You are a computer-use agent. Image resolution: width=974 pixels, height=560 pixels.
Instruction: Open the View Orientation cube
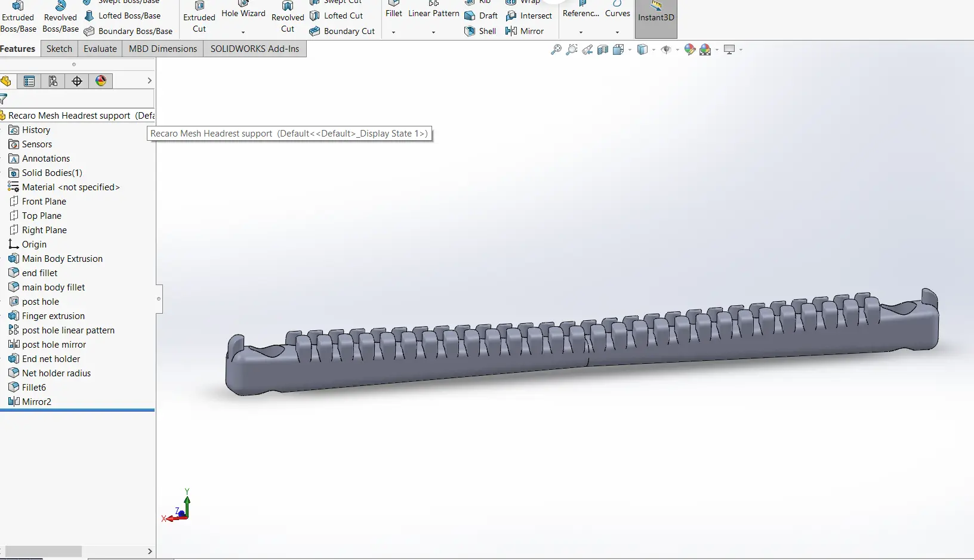tap(618, 49)
